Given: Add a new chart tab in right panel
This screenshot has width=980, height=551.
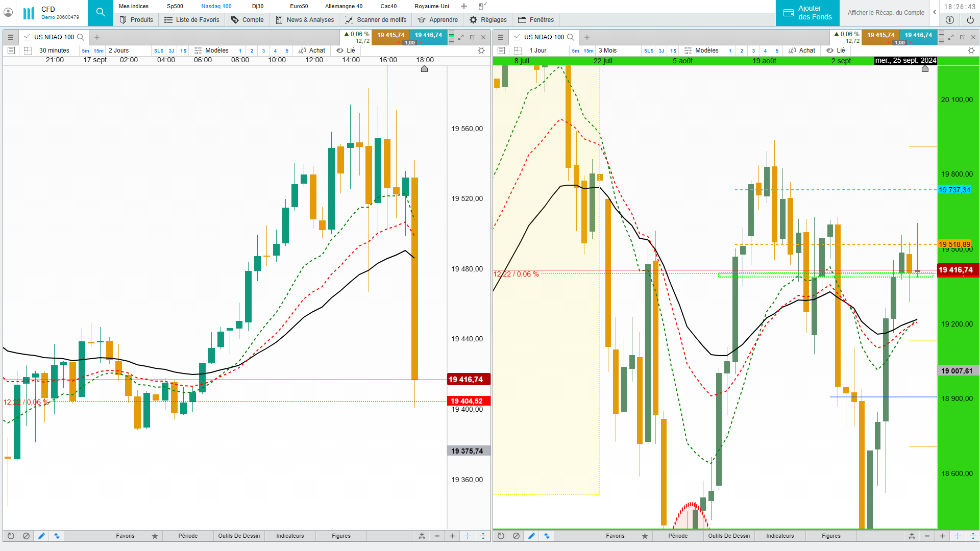Looking at the screenshot, I should (x=587, y=37).
